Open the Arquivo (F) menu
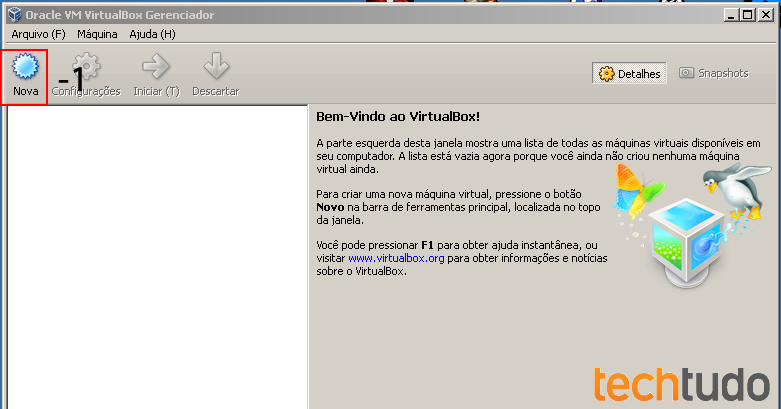This screenshot has width=781, height=409. [x=38, y=34]
